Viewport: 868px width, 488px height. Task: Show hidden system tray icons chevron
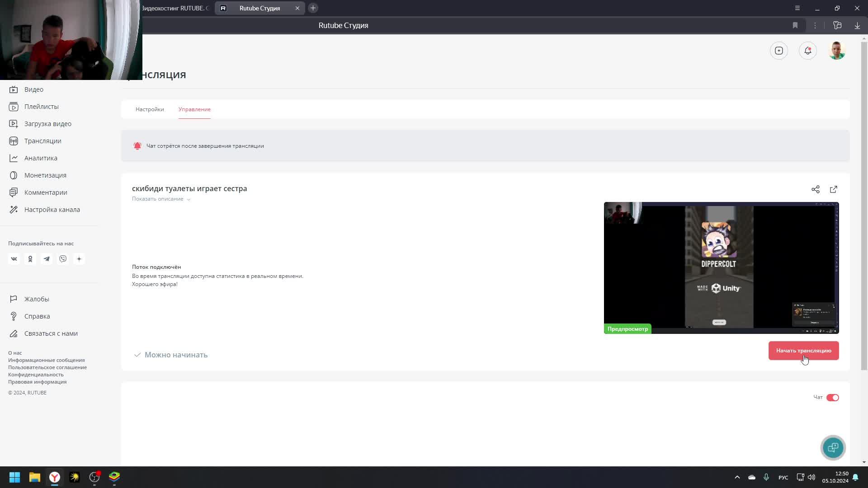737,477
